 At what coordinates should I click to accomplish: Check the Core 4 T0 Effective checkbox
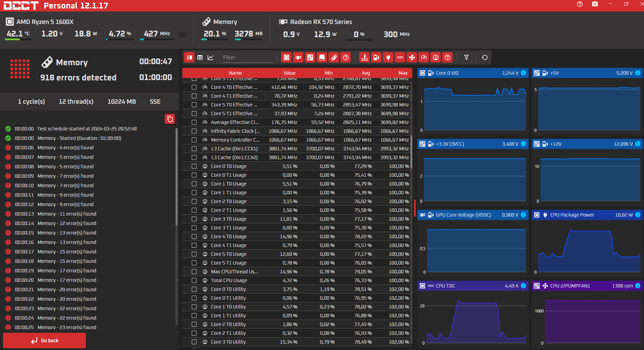[194, 87]
